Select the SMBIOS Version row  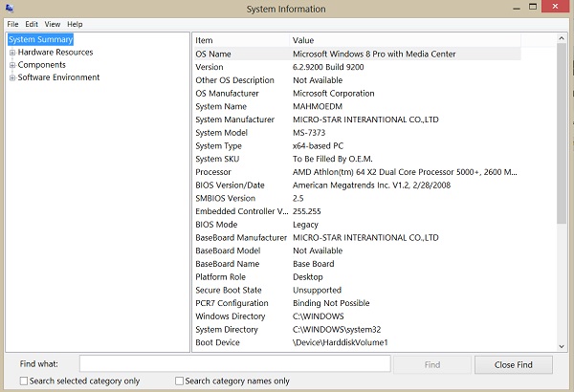tap(357, 198)
